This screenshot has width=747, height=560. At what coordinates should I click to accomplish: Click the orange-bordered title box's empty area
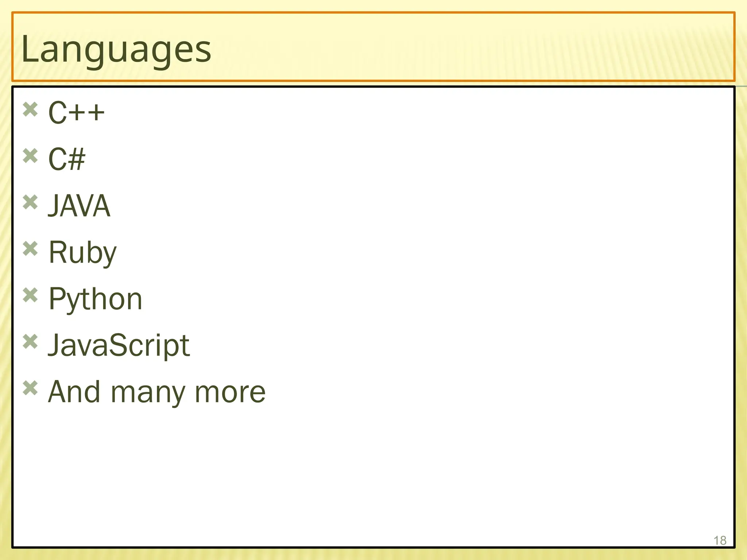[474, 47]
